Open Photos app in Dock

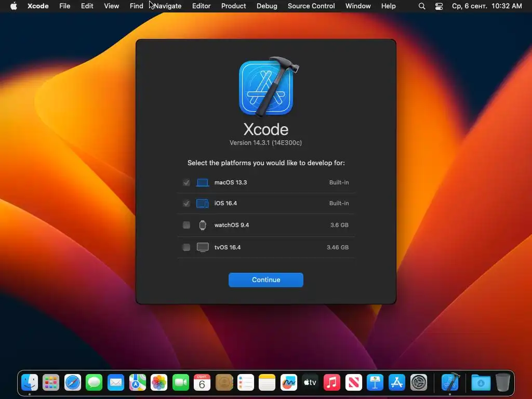(x=159, y=383)
